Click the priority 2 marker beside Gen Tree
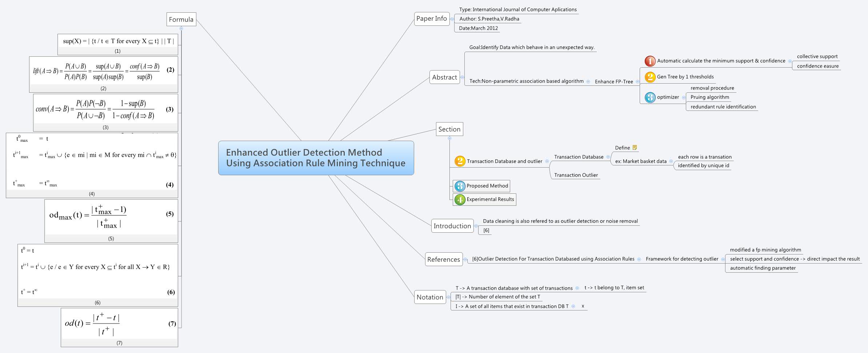This screenshot has width=868, height=353. [650, 77]
